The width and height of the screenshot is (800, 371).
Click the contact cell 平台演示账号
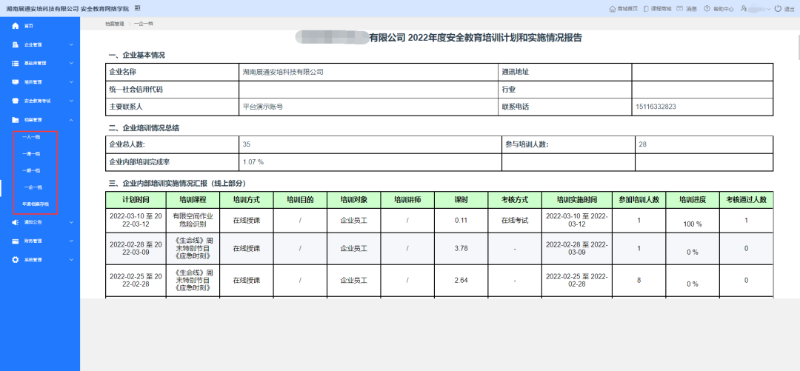tap(263, 107)
